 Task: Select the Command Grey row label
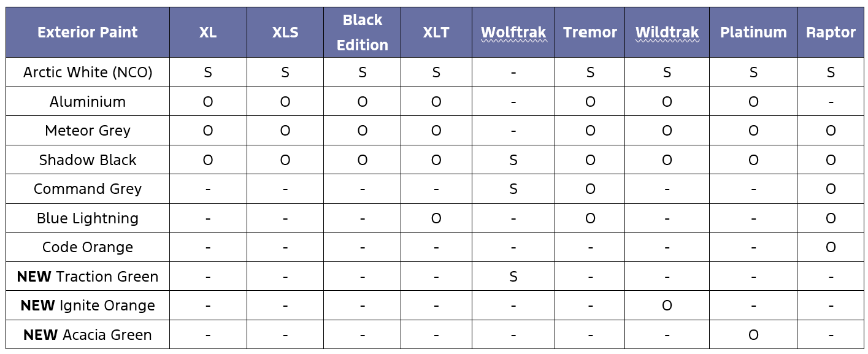pos(88,189)
